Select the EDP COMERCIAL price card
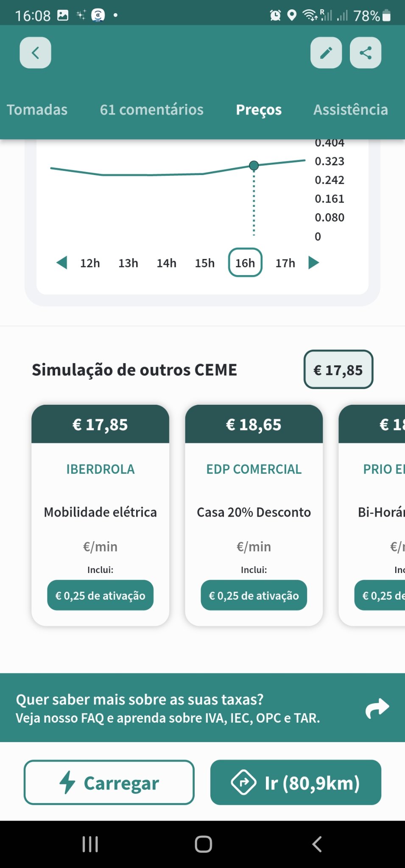Image resolution: width=405 pixels, height=868 pixels. 254,515
